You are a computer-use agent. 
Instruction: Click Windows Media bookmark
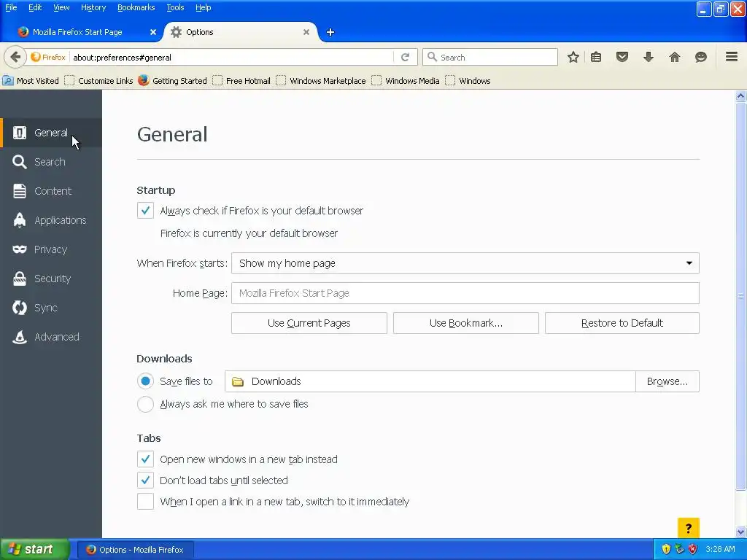pyautogui.click(x=406, y=80)
